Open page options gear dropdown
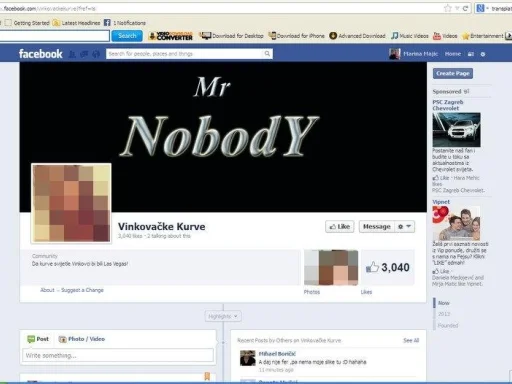 point(405,227)
